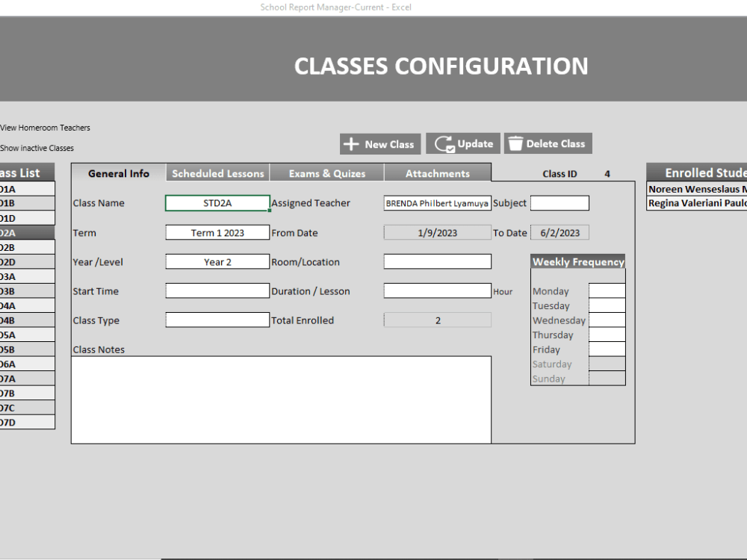Create a class using the New Class plus icon
747x560 pixels.
[353, 144]
